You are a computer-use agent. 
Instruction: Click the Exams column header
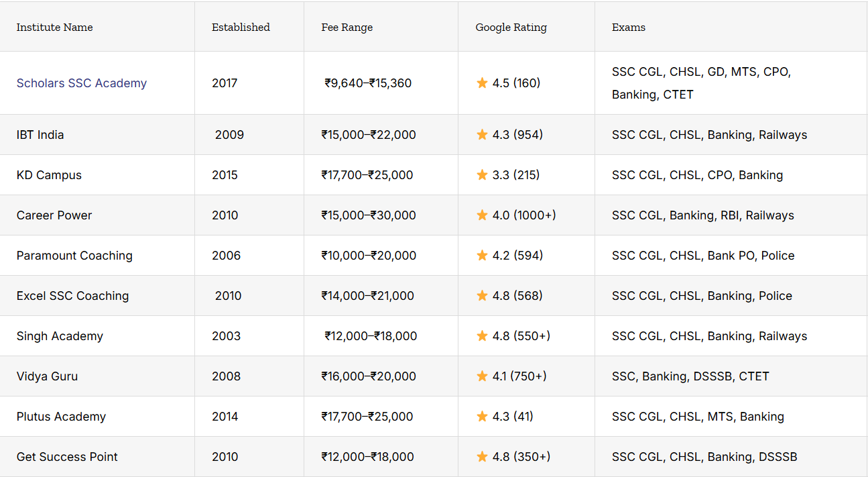[x=628, y=28]
